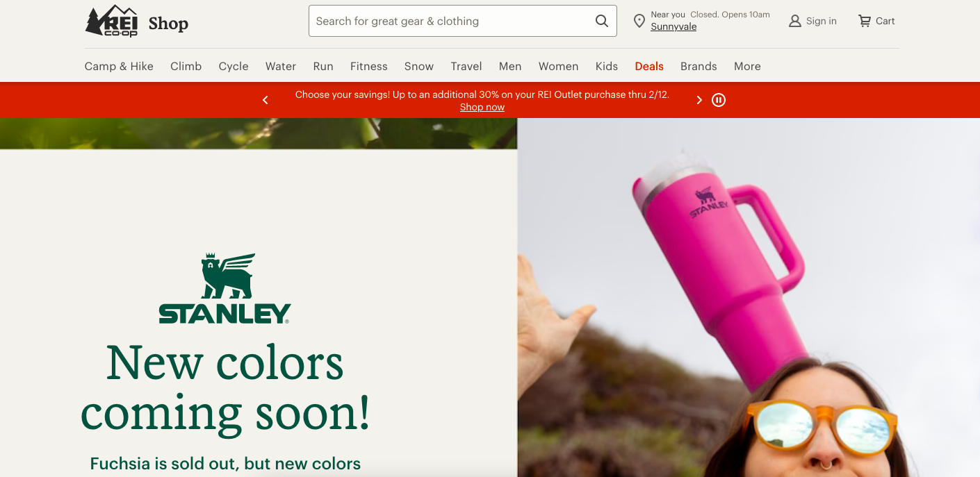Pause the rotating promo banner
Screen dimensions: 980x477
tap(719, 100)
